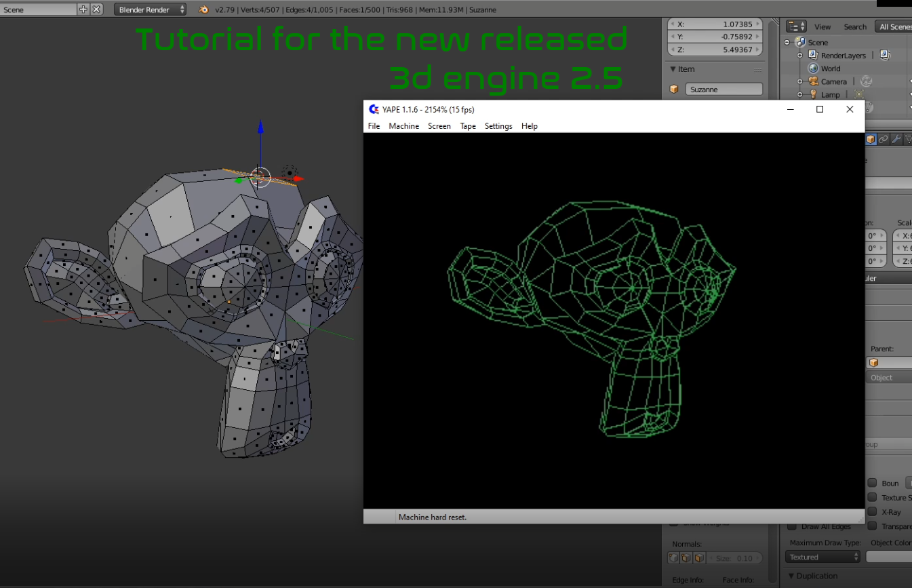The image size is (912, 588).
Task: Select vertex normals display icon
Action: point(674,558)
